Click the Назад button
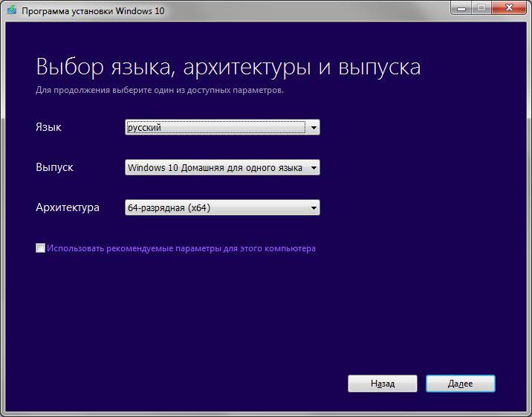 coord(383,384)
